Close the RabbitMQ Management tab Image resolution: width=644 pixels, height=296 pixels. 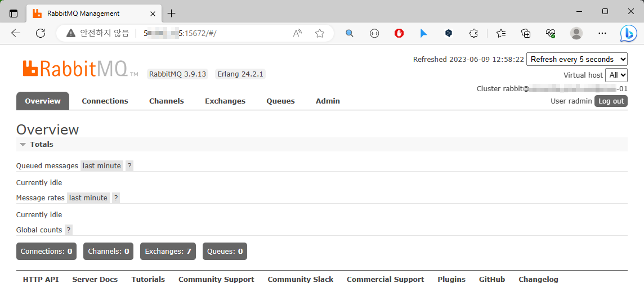(153, 14)
